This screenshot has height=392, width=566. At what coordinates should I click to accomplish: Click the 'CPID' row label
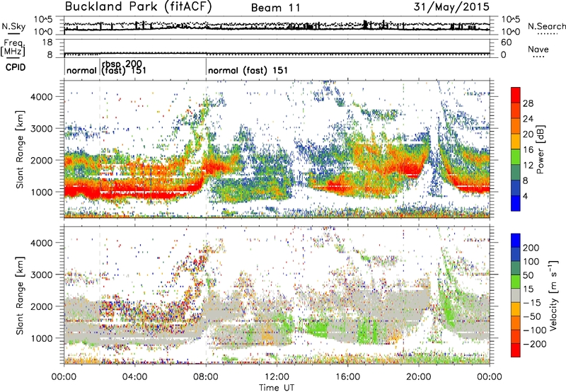click(16, 67)
